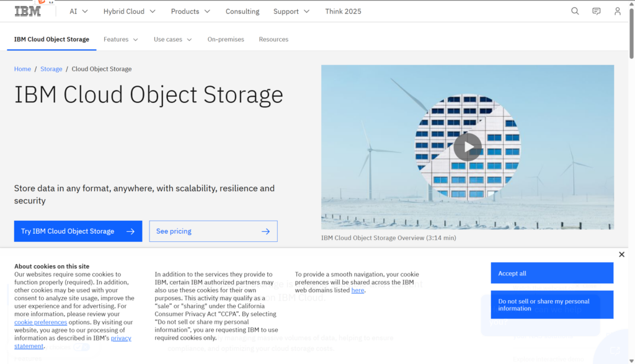635x364 pixels.
Task: Open the search magnifier icon
Action: coord(575,11)
